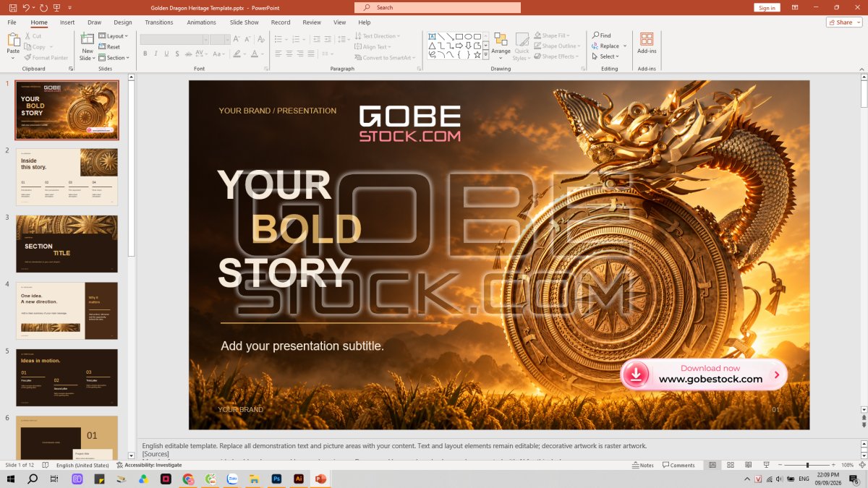The height and width of the screenshot is (488, 868).
Task: Click the Windows Start button
Action: point(11,479)
